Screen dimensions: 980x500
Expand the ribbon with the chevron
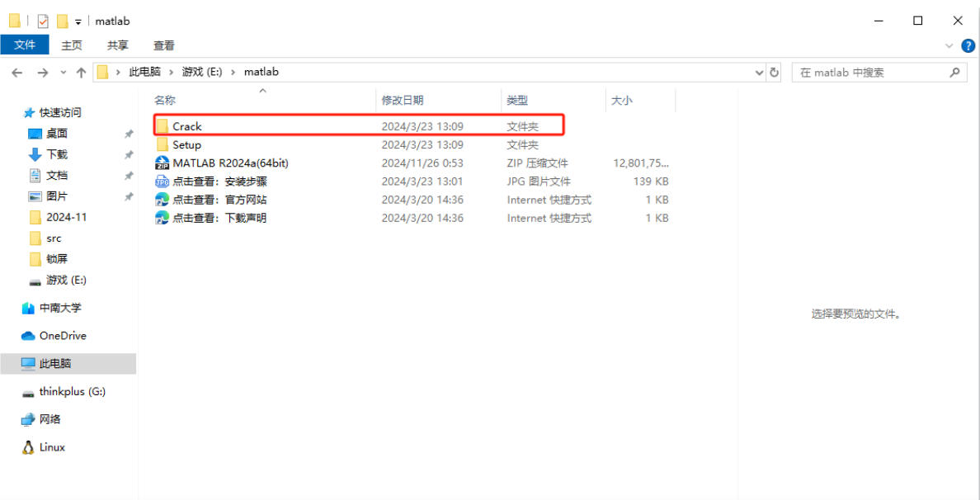(x=950, y=46)
